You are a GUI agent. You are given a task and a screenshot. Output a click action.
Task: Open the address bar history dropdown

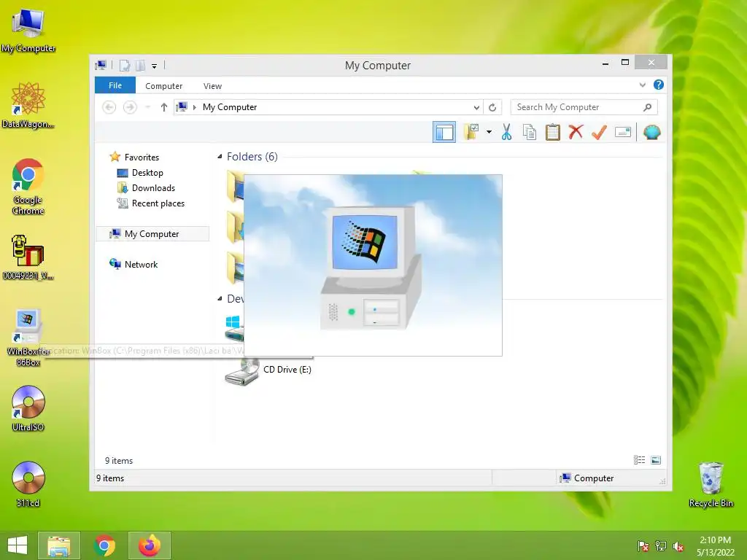click(x=476, y=108)
